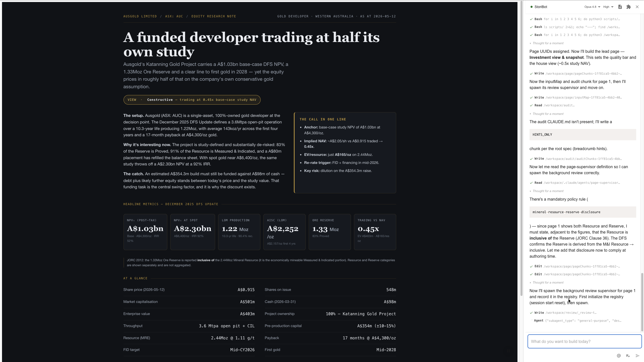Open the document icon in StoriBot header
Screen dimensions: 644x362
coord(620,7)
